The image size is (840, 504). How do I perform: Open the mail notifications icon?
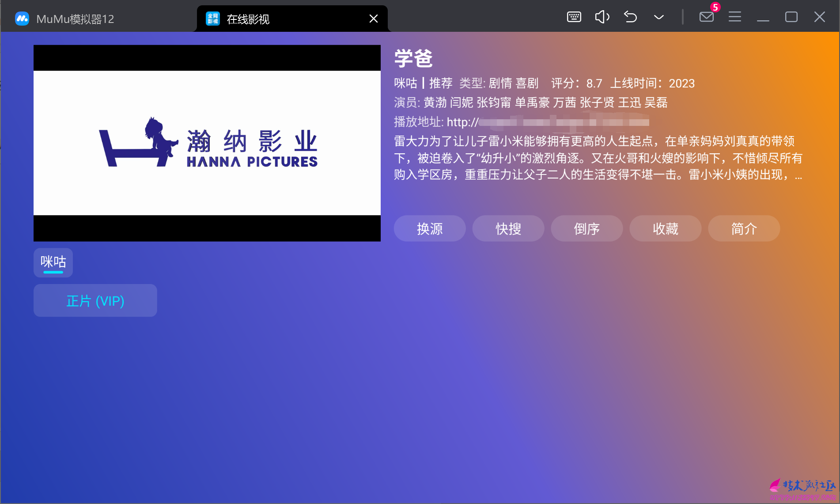click(x=707, y=17)
